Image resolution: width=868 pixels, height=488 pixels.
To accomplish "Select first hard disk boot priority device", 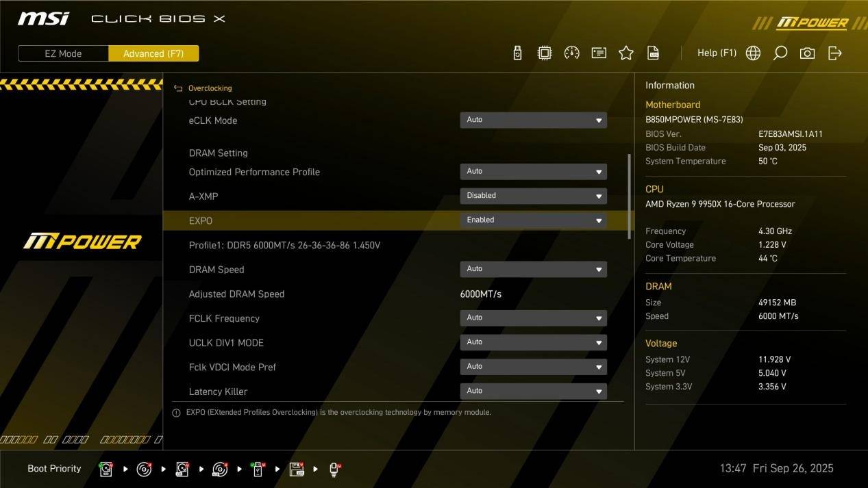I will click(106, 469).
